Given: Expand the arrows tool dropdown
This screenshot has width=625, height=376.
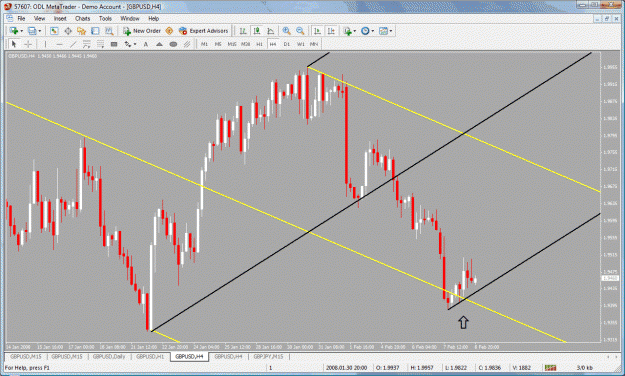Looking at the screenshot, I should [135, 44].
